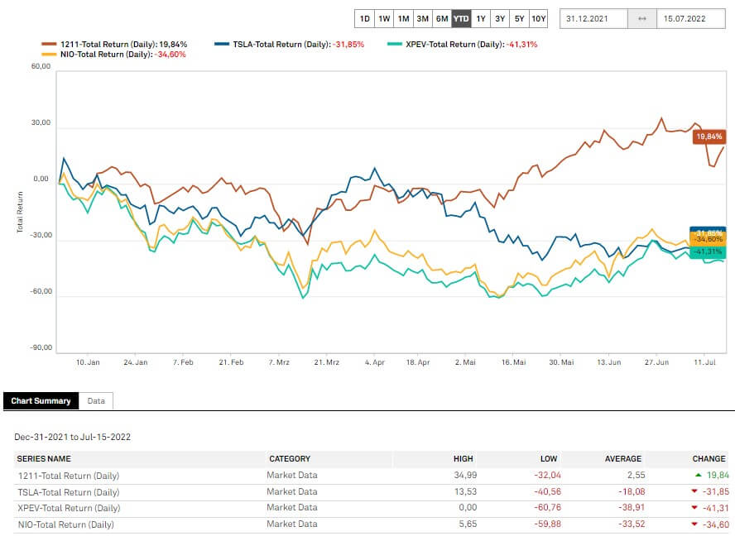Switch chart to 1Y range
The image size is (735, 560).
(x=481, y=18)
